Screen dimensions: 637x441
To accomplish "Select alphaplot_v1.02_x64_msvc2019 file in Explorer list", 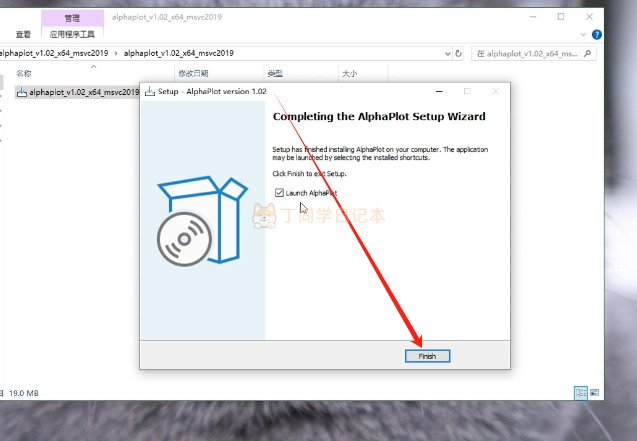I will 78,92.
